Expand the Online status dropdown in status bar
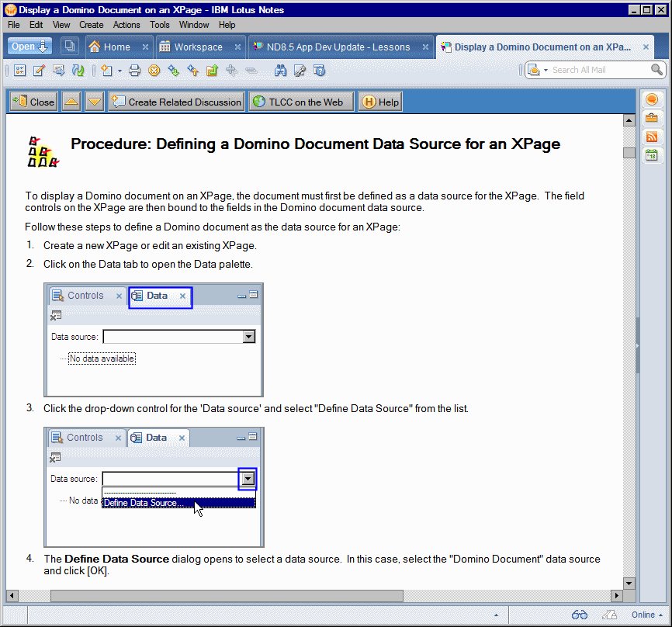The image size is (672, 627). 660,615
